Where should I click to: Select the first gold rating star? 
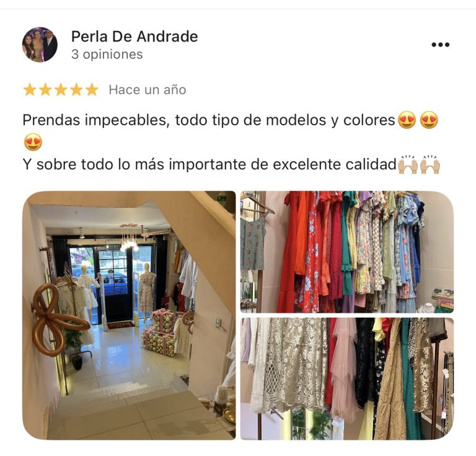click(30, 90)
